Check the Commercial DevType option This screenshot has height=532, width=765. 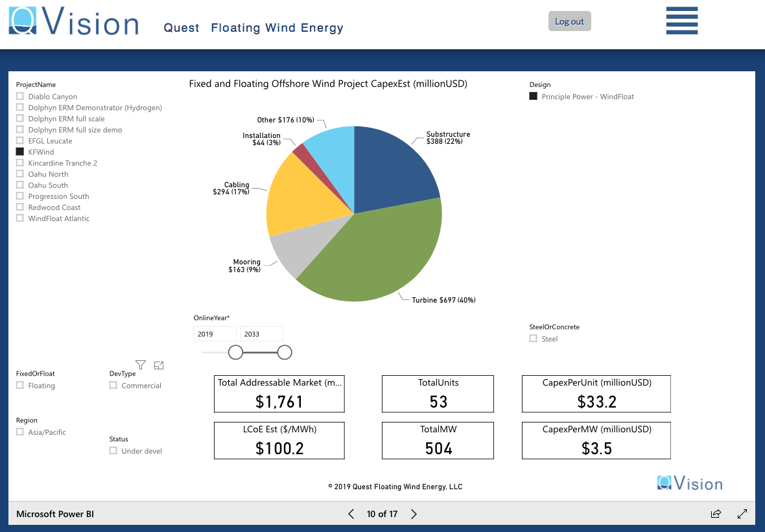(113, 385)
